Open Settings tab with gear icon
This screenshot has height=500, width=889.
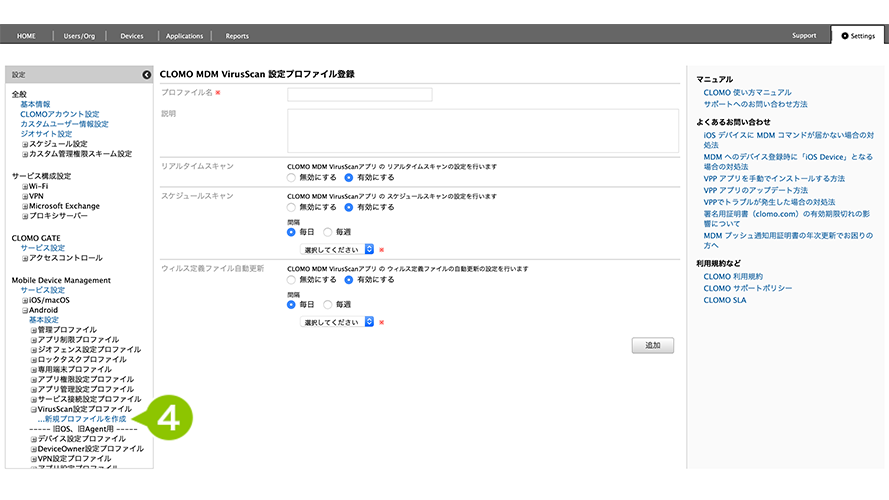(858, 36)
